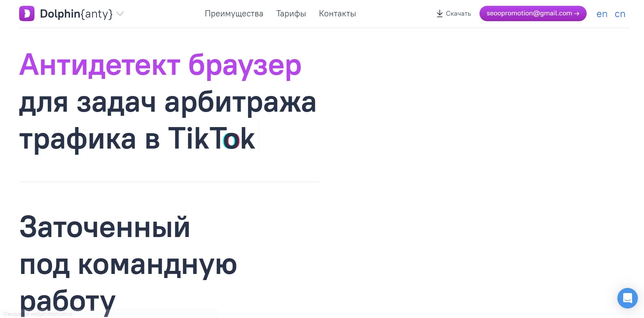This screenshot has width=644, height=318.
Task: Switch language to cn
Action: [620, 14]
